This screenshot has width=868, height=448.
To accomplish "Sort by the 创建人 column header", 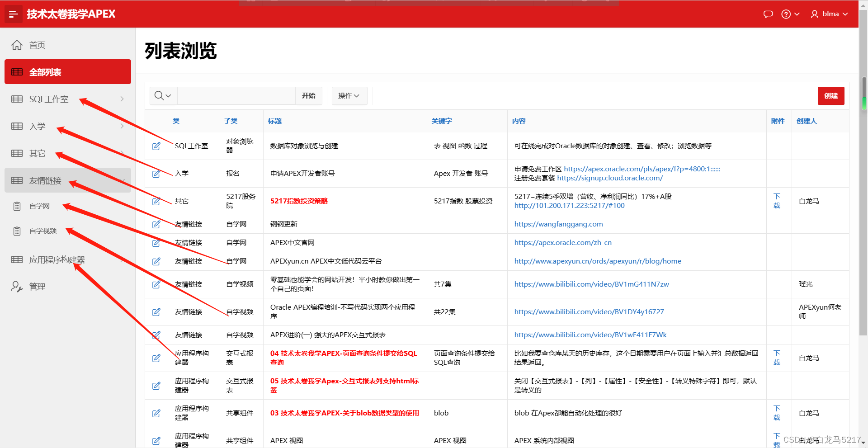I will coord(807,121).
